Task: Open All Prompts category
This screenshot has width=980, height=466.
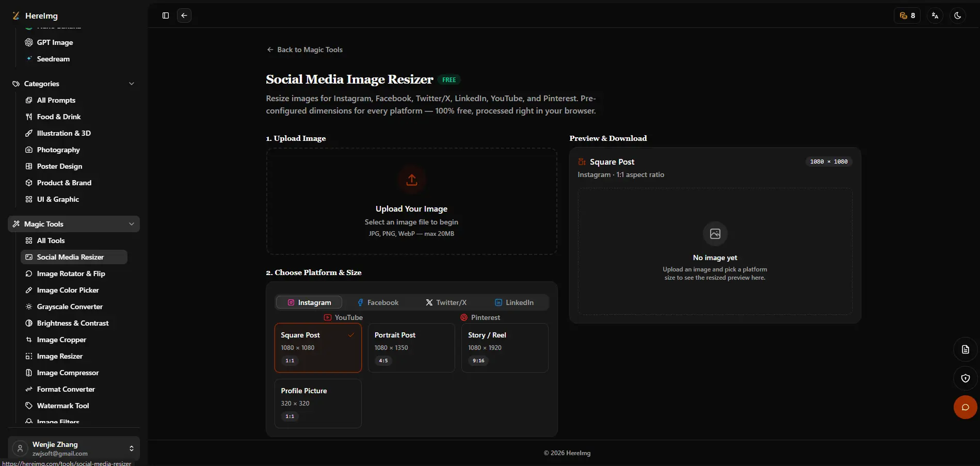Action: click(x=74, y=100)
